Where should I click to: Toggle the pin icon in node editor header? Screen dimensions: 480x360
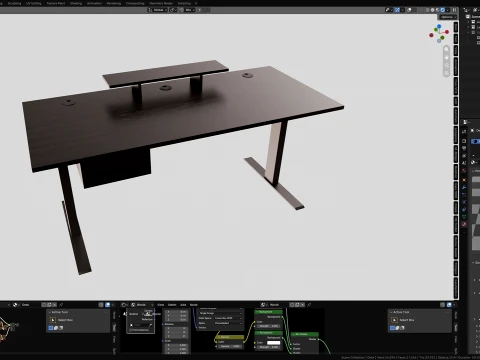[309, 305]
